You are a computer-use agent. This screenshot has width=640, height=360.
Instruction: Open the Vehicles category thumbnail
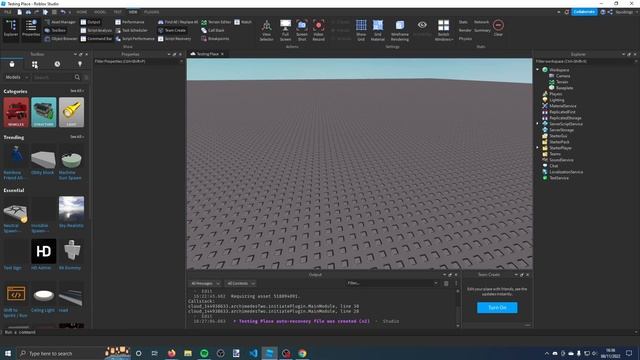tap(16, 112)
